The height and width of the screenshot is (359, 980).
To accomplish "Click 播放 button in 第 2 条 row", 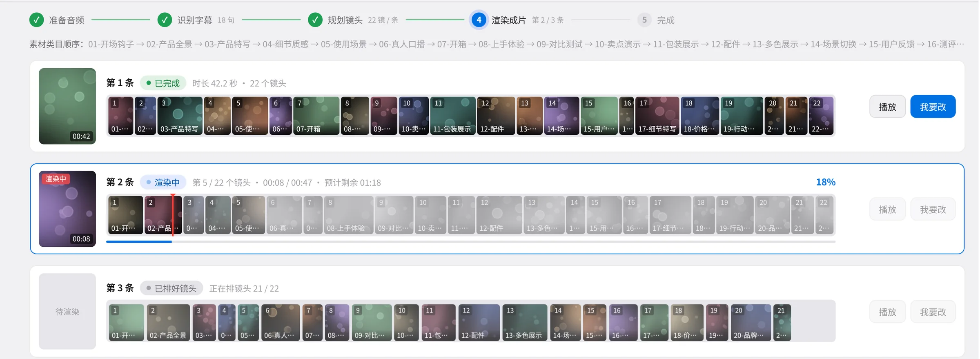I will click(x=887, y=209).
